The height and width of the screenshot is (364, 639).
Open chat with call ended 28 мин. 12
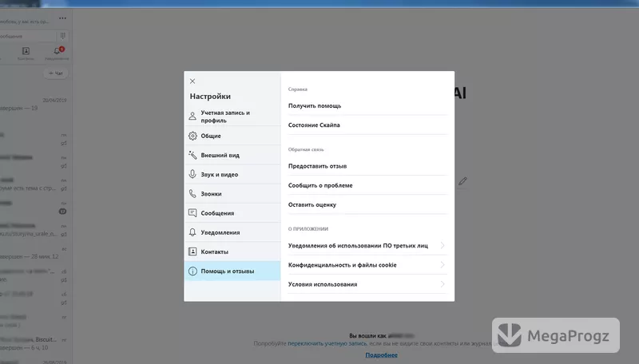pyautogui.click(x=34, y=253)
